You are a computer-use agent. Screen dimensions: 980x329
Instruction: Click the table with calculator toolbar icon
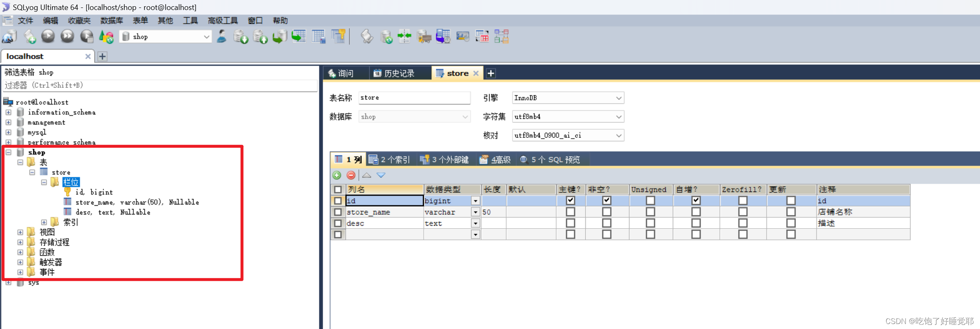318,37
